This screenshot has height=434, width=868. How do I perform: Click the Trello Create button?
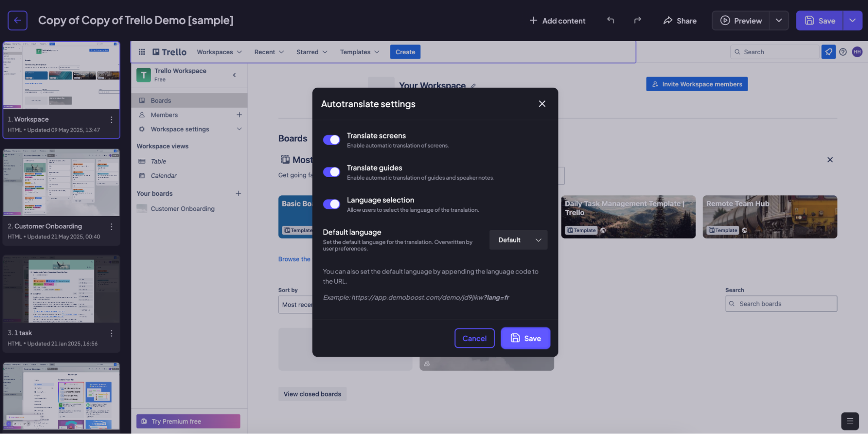coord(405,52)
